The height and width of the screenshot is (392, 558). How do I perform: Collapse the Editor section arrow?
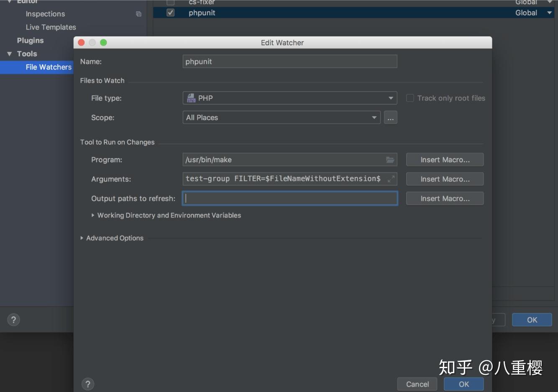click(x=9, y=2)
